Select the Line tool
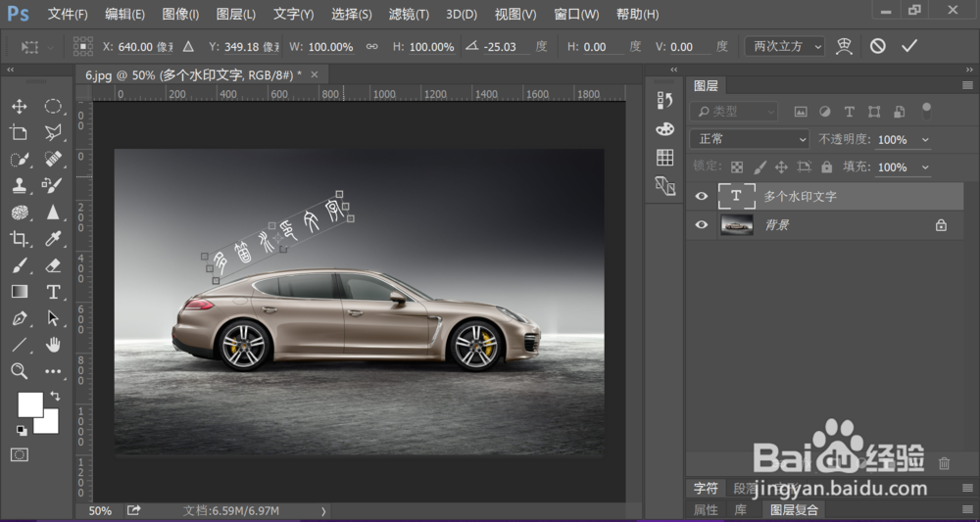 (x=20, y=345)
